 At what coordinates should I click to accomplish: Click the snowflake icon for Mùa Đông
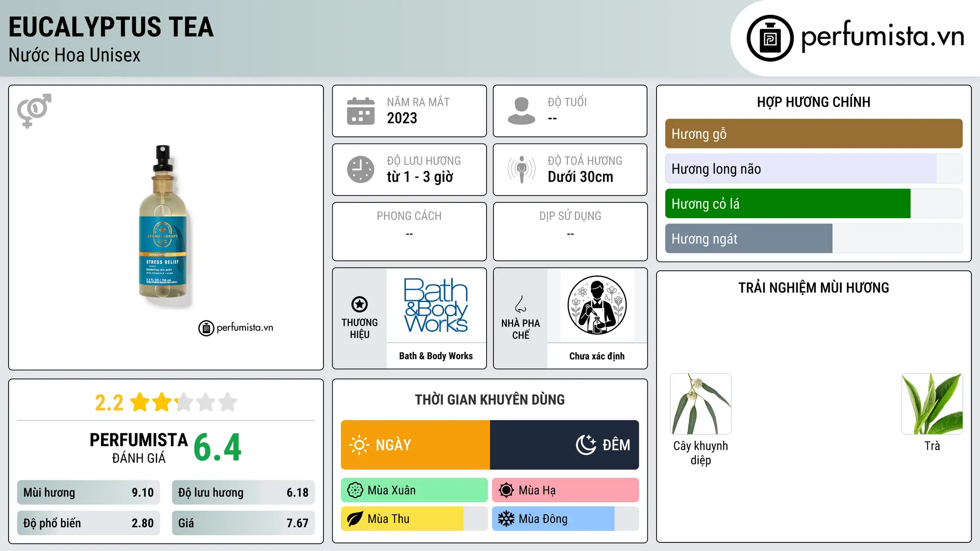point(506,519)
